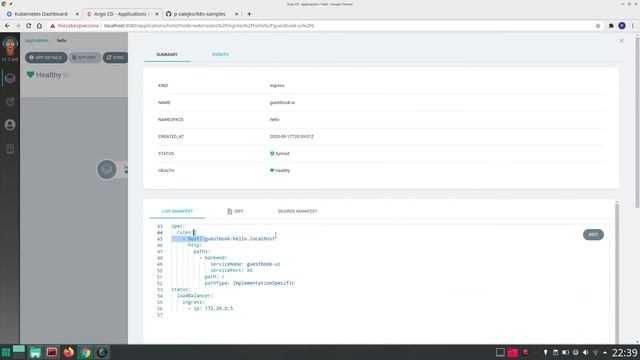Show hidden system tray icons arrow
640x360 pixels.
point(605,352)
